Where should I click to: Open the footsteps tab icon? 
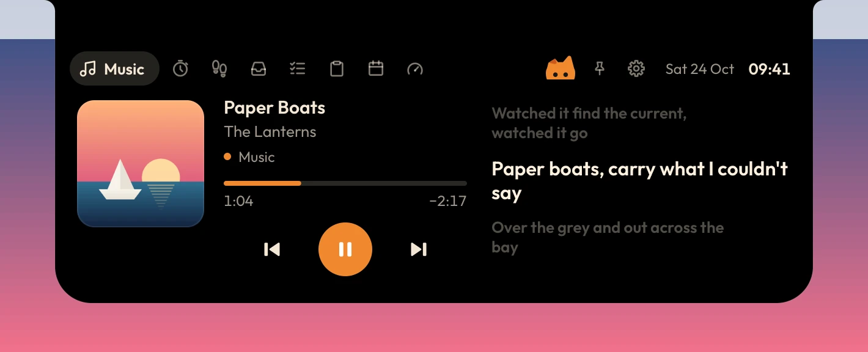coord(219,68)
